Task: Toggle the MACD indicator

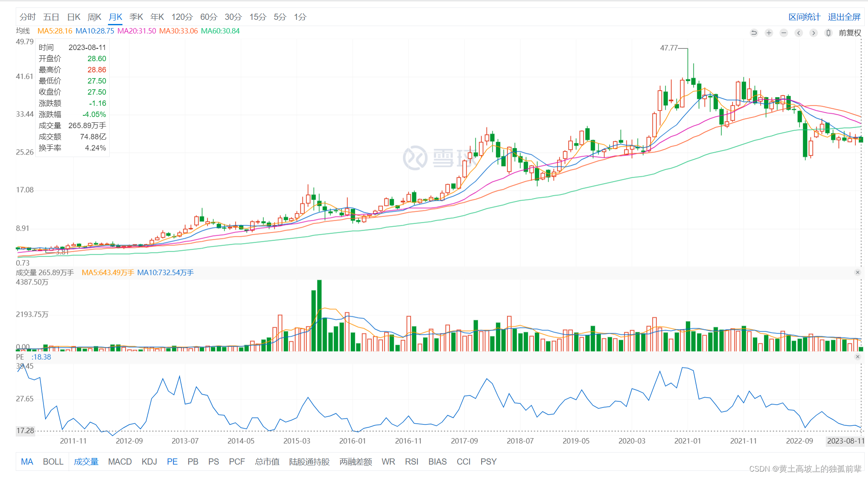Action: (120, 462)
